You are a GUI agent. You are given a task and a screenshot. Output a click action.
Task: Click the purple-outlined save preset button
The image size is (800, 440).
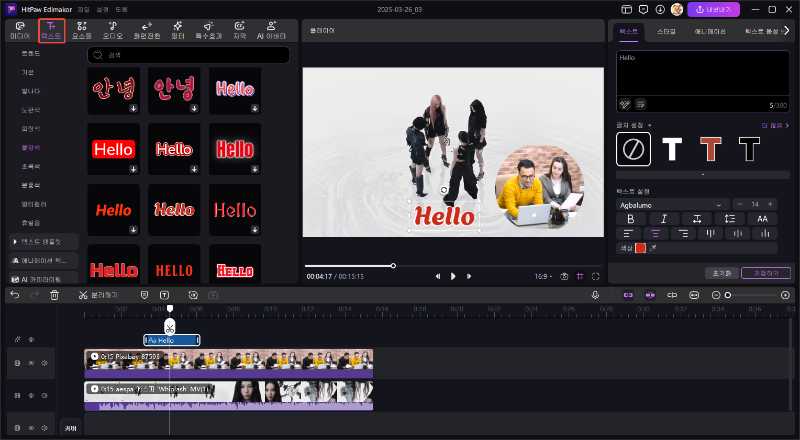pos(765,273)
